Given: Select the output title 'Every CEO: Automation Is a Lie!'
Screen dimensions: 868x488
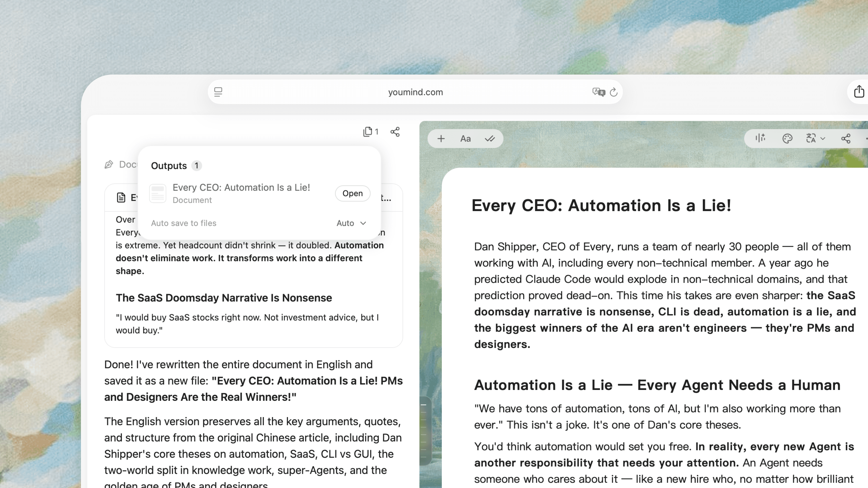Looking at the screenshot, I should point(241,187).
